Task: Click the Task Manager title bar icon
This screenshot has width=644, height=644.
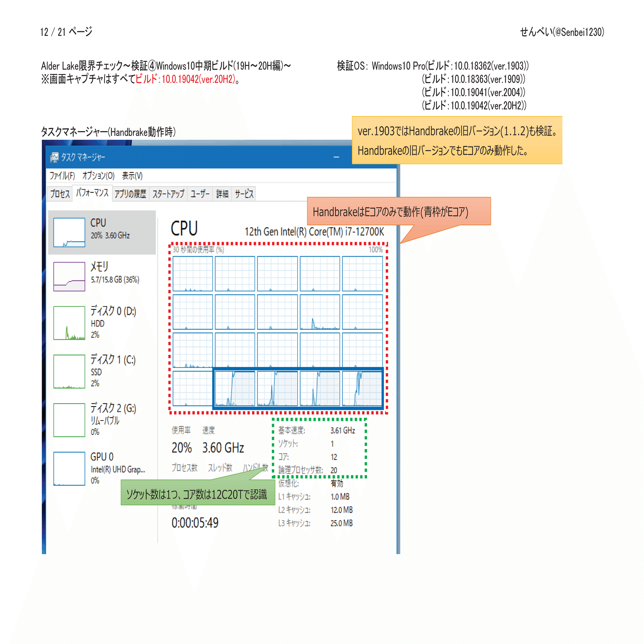Action: tap(54, 157)
